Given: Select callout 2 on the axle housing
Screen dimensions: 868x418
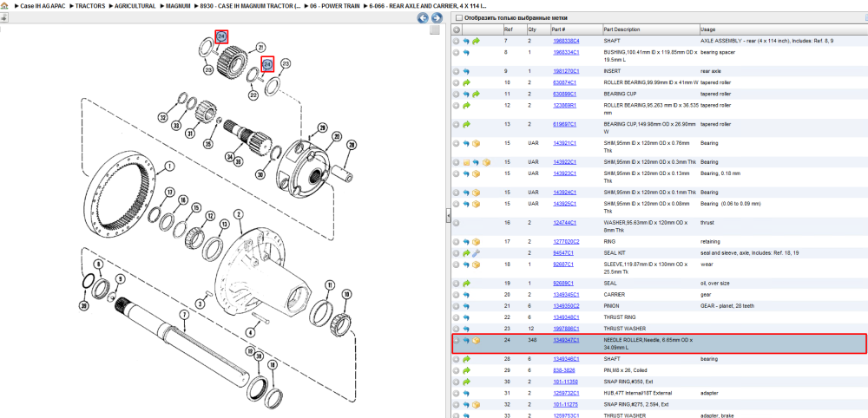Looking at the screenshot, I should point(239,214).
